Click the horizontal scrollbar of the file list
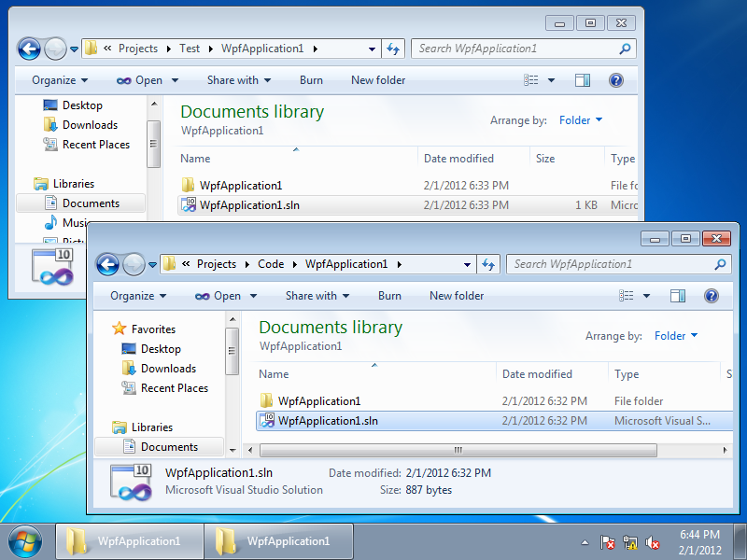747x560 pixels. point(458,451)
